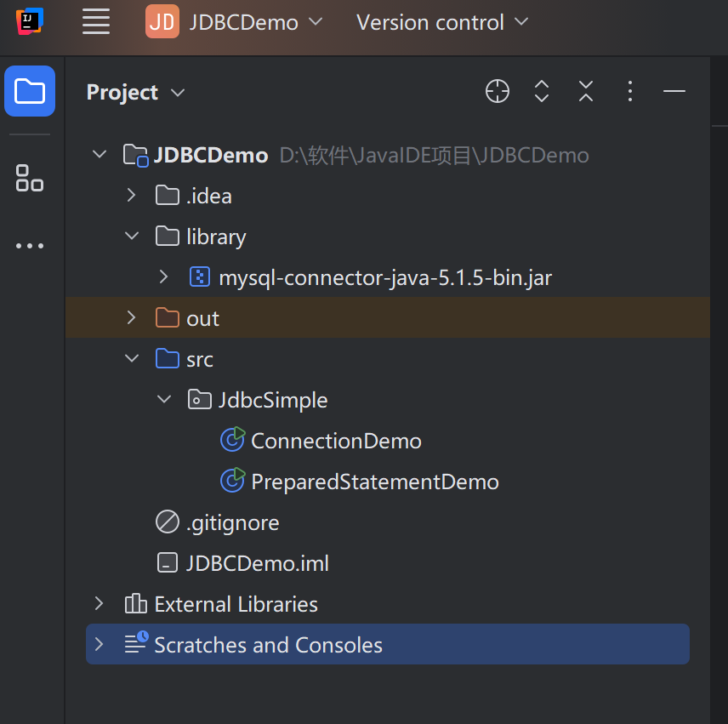The height and width of the screenshot is (724, 728).
Task: Open the Structure tool window icon
Action: (30, 178)
